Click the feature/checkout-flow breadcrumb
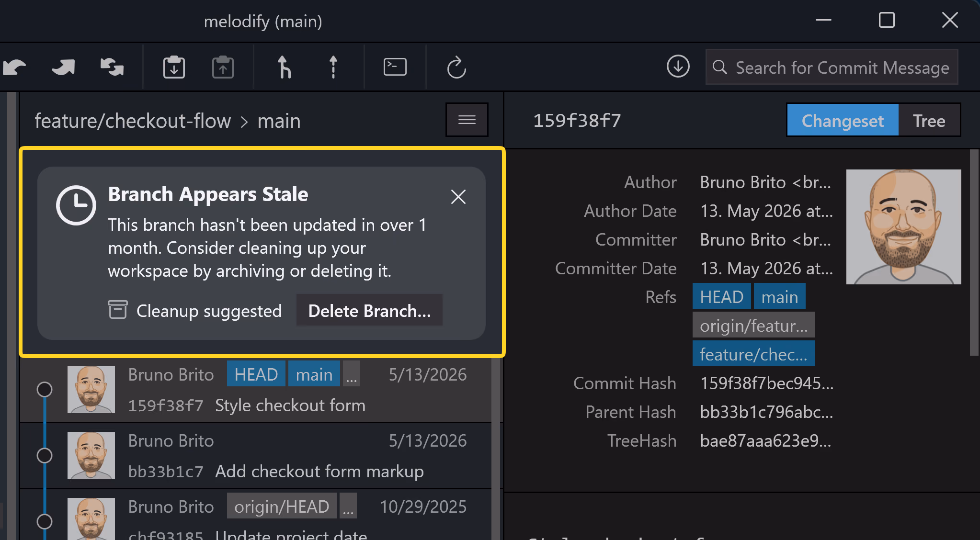Screen dimensions: 980x540 tap(133, 121)
